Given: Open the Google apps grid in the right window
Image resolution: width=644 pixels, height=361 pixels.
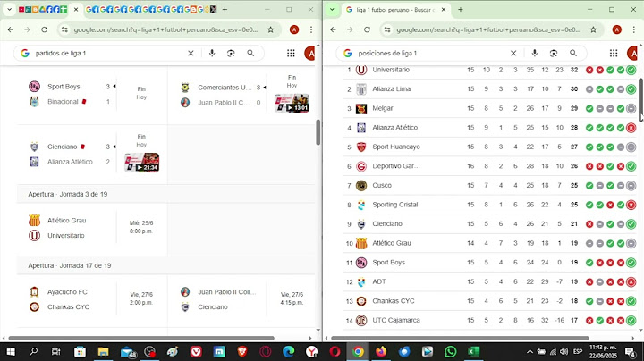Looking at the screenshot, I should [614, 53].
